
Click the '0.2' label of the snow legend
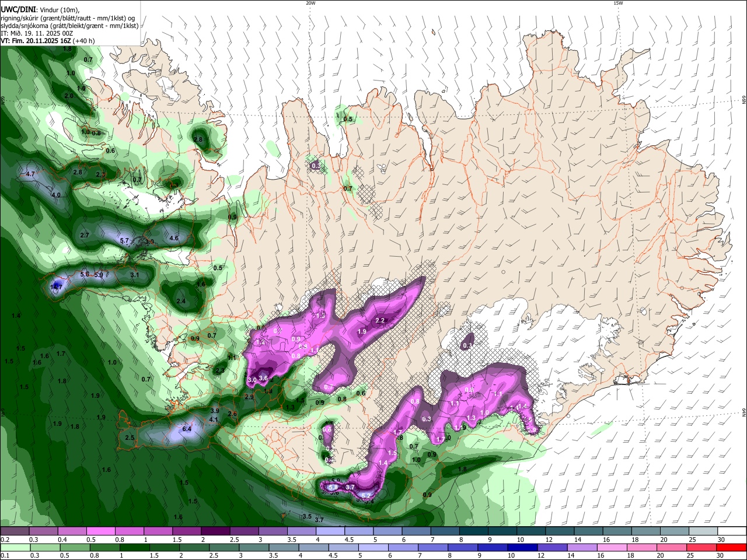(x=5, y=540)
